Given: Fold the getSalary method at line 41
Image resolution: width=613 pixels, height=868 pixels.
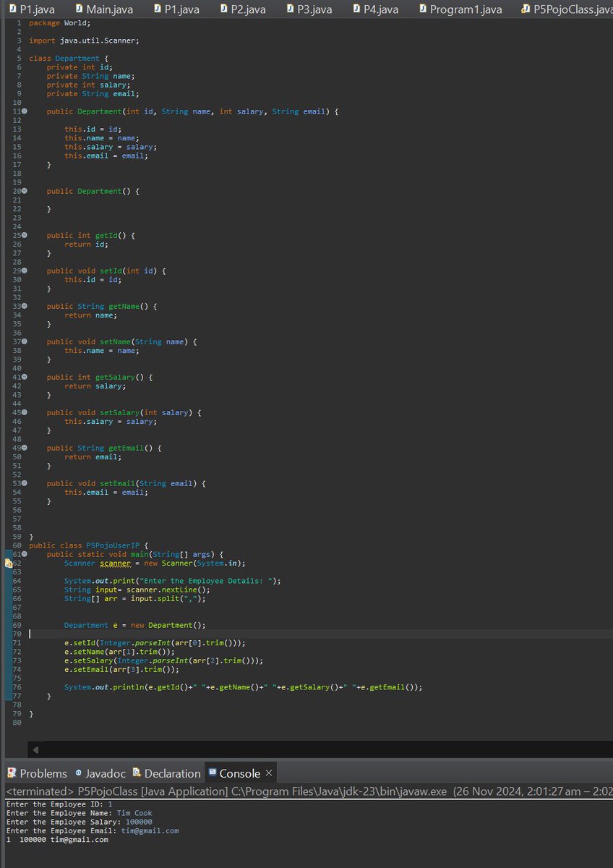Looking at the screenshot, I should point(25,377).
